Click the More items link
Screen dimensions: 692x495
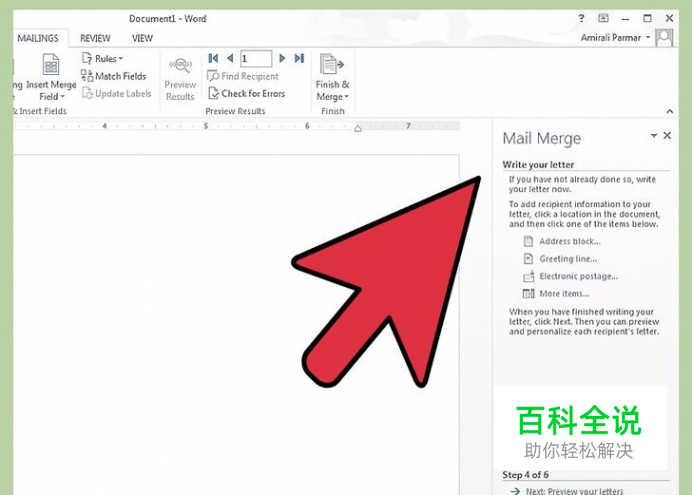564,294
